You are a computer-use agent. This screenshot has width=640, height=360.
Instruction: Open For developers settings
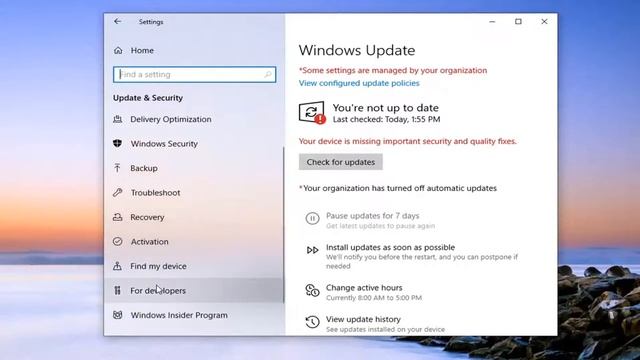pyautogui.click(x=158, y=291)
